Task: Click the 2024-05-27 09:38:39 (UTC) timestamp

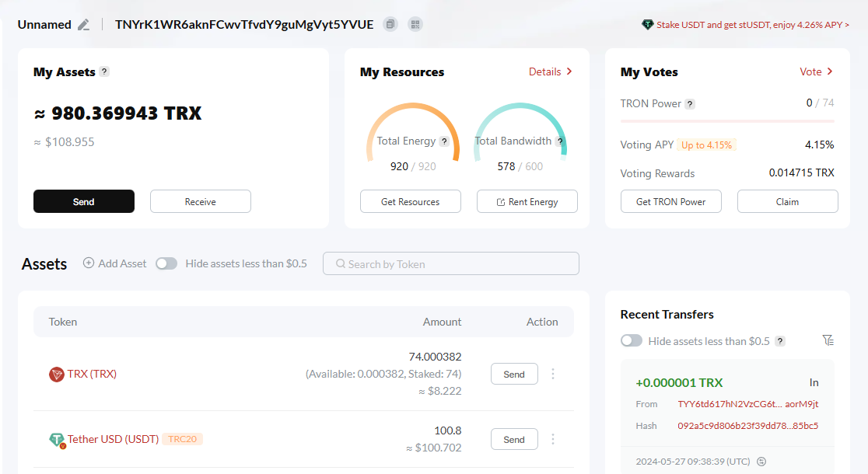Action: [x=692, y=462]
